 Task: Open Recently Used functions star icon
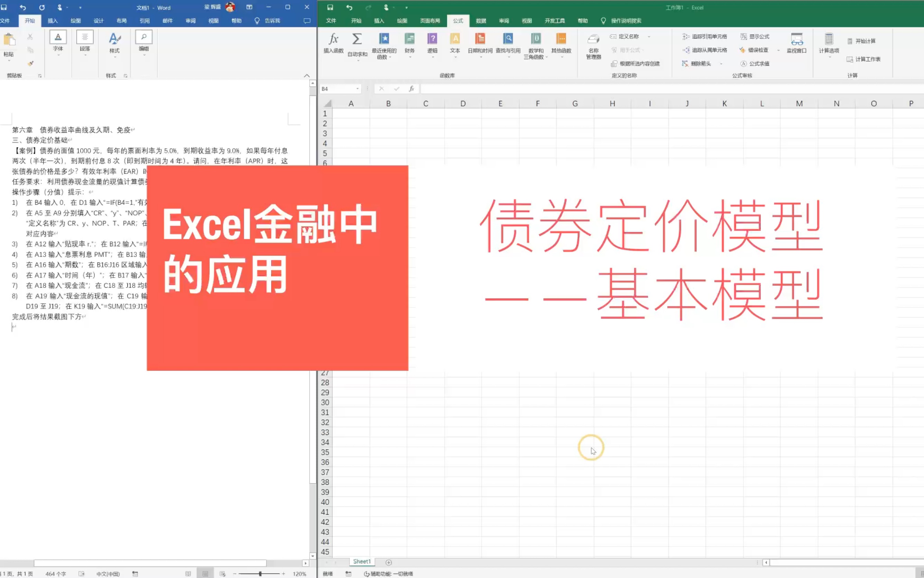pyautogui.click(x=384, y=39)
